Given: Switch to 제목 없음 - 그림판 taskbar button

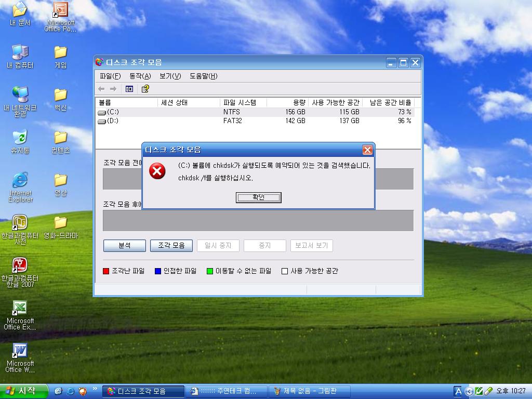Looking at the screenshot, I should [x=309, y=392].
